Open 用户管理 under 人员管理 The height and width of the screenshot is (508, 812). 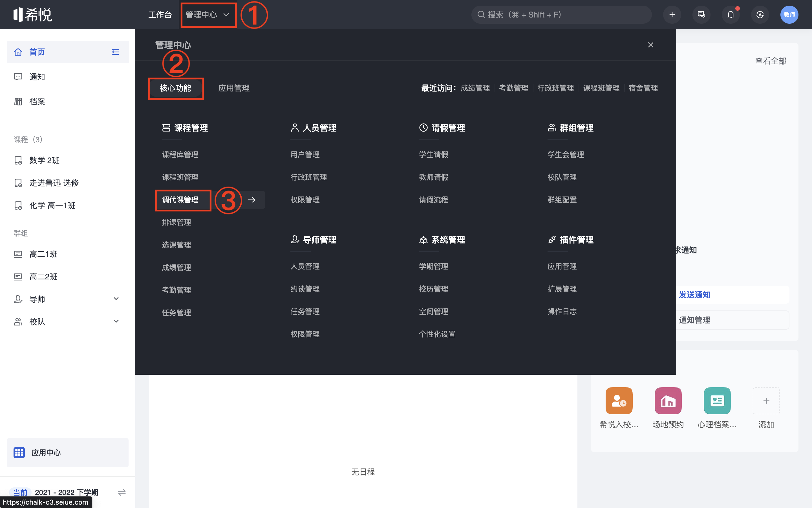[x=305, y=155]
